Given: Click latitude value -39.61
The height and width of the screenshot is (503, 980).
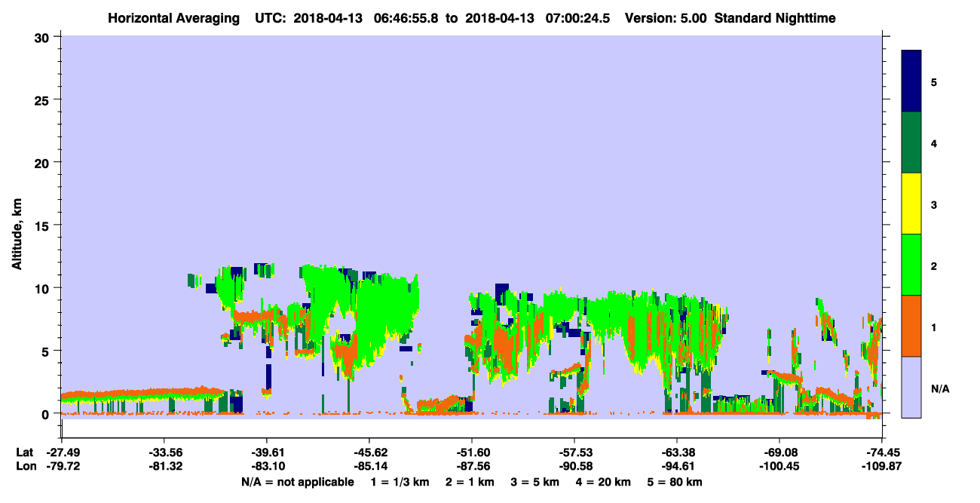Looking at the screenshot, I should tap(266, 452).
